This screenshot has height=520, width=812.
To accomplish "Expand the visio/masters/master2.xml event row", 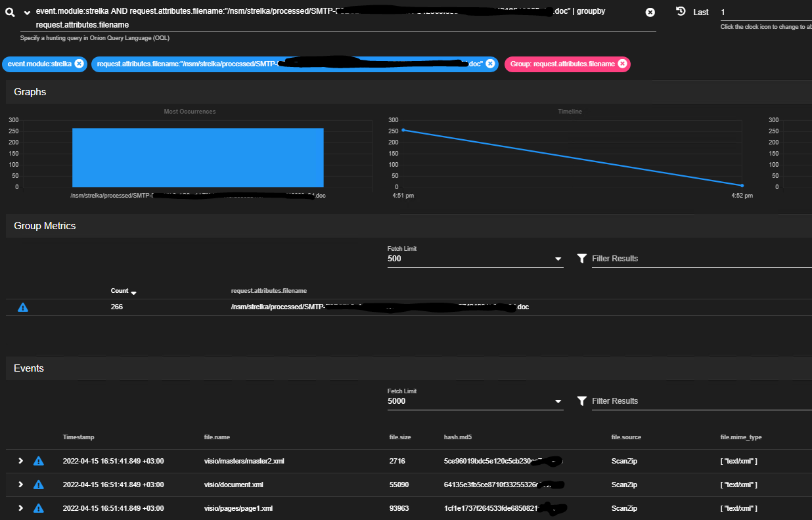I will [x=20, y=461].
